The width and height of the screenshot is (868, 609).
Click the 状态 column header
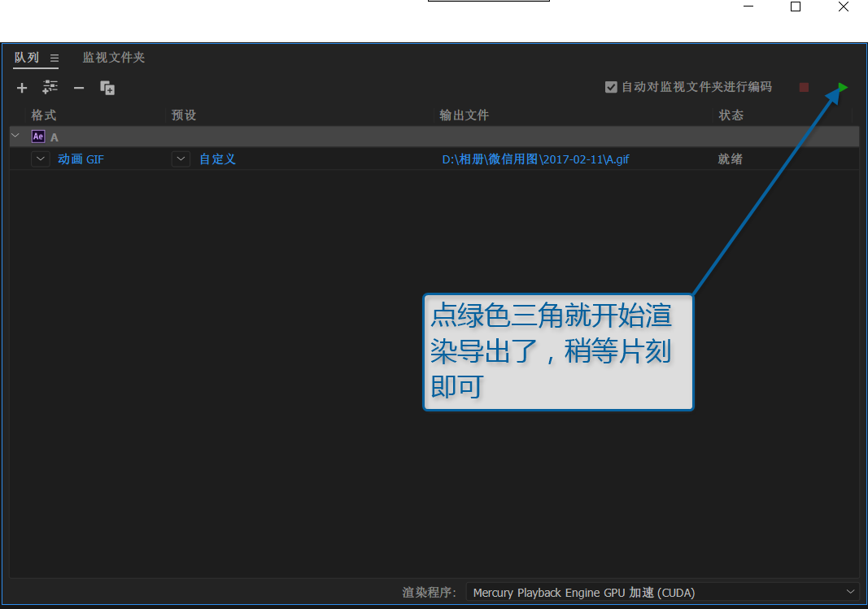(731, 115)
